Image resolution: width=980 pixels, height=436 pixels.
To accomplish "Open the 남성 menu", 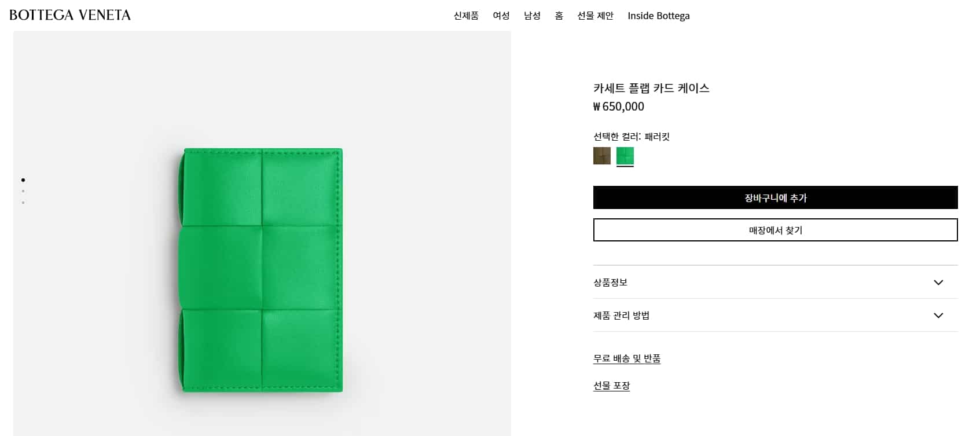I will click(532, 16).
